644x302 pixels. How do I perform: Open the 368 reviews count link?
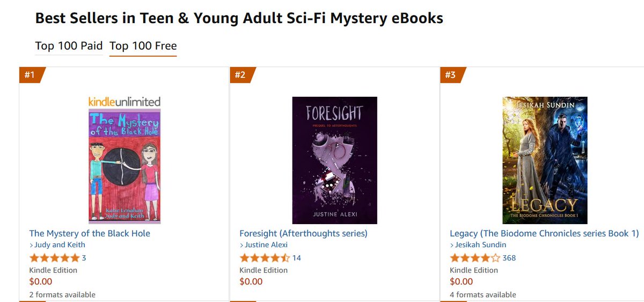tap(509, 258)
